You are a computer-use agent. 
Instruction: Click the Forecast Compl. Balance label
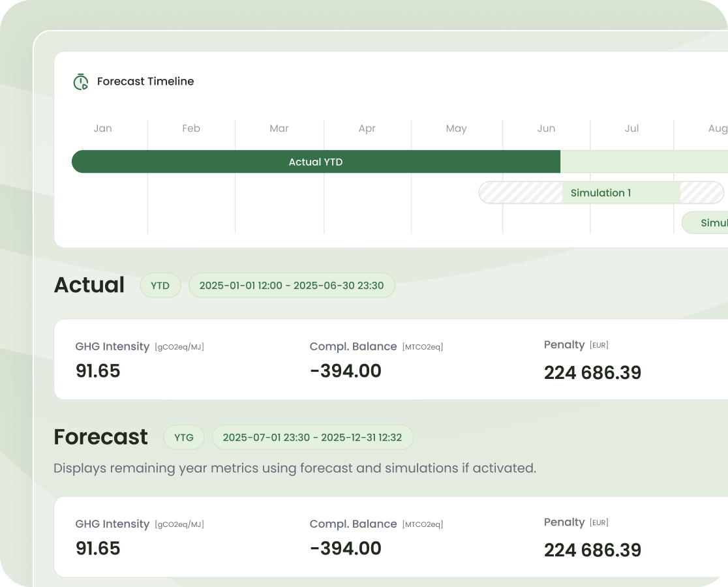353,524
